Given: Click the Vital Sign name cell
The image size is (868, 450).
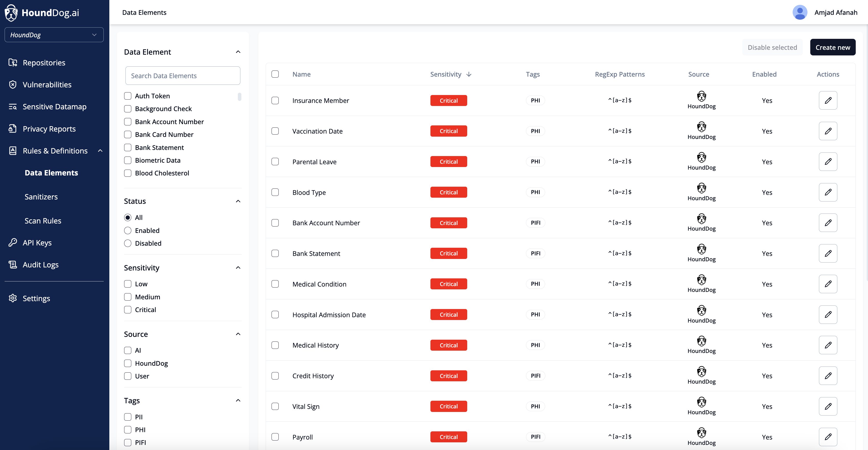Looking at the screenshot, I should [x=306, y=407].
